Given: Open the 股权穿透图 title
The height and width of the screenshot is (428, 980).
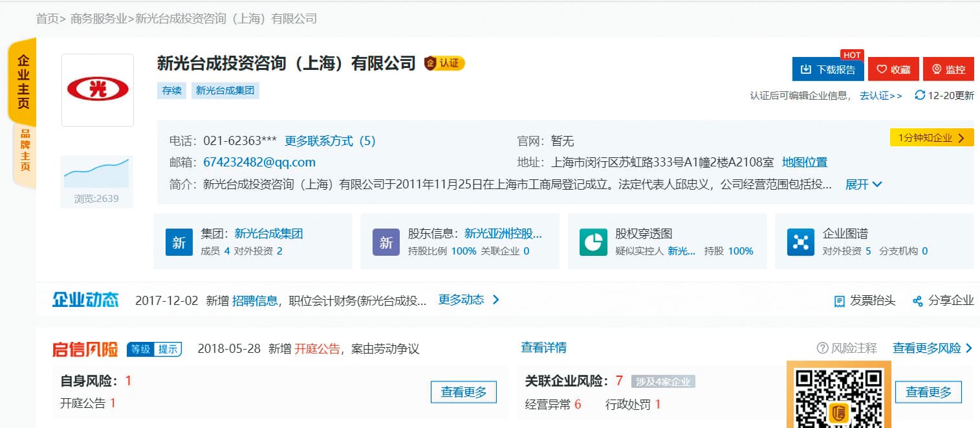Looking at the screenshot, I should [x=644, y=234].
